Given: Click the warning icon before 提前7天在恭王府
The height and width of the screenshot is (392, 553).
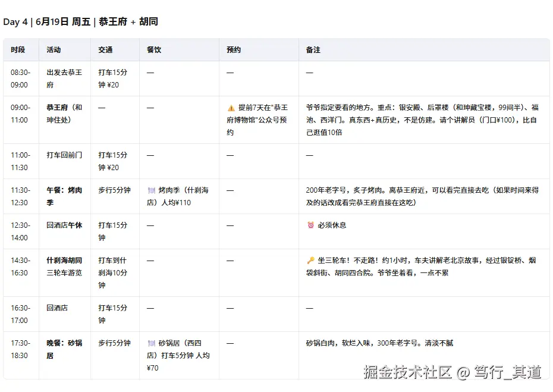Looking at the screenshot, I should pyautogui.click(x=231, y=108).
